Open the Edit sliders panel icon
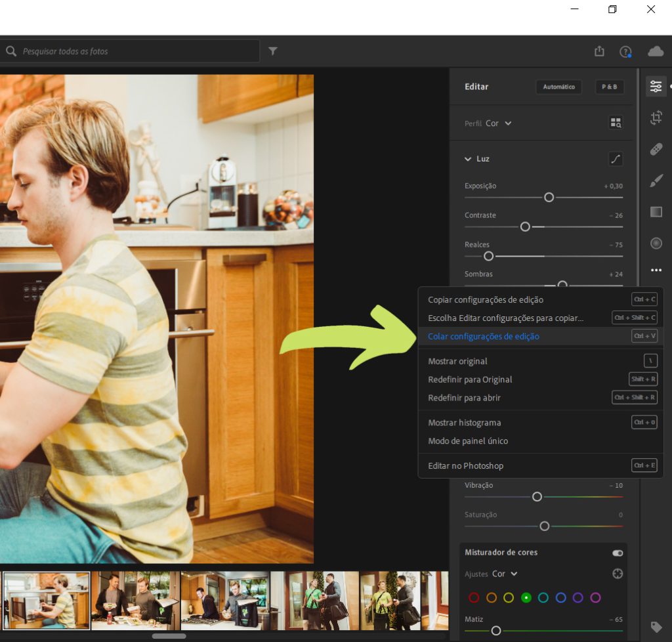 pos(656,87)
